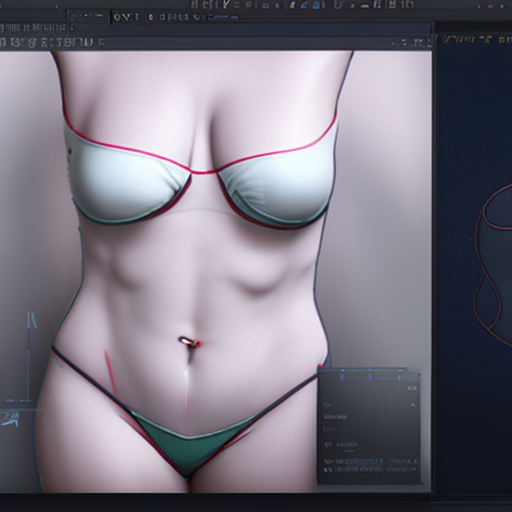Toggle the rightmost icon in the viewport header bar
The width and height of the screenshot is (512, 512).
[428, 43]
